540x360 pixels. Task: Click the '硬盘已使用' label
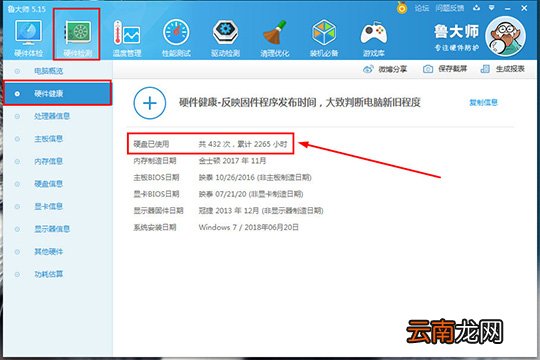coord(151,144)
